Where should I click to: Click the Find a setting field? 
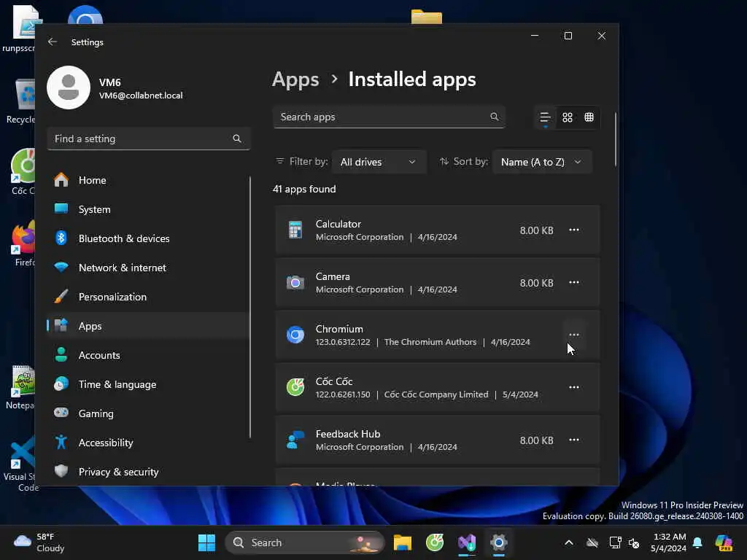pyautogui.click(x=149, y=139)
